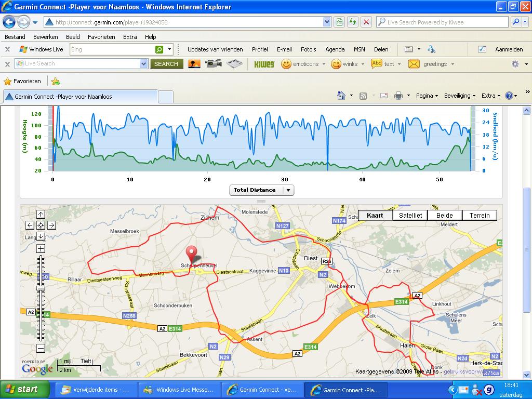Click the map pan up arrow
Image resolution: width=532 pixels, height=399 pixels.
[41, 215]
